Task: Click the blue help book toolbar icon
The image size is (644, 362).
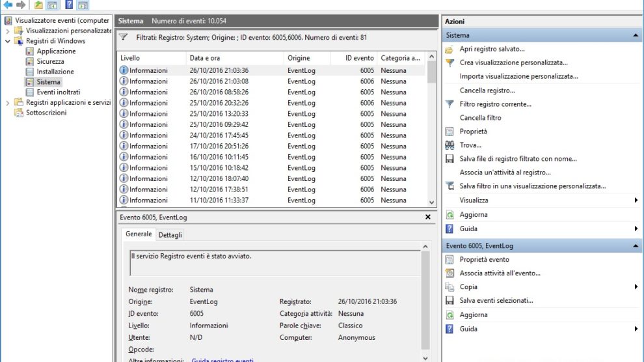Action: (x=69, y=5)
